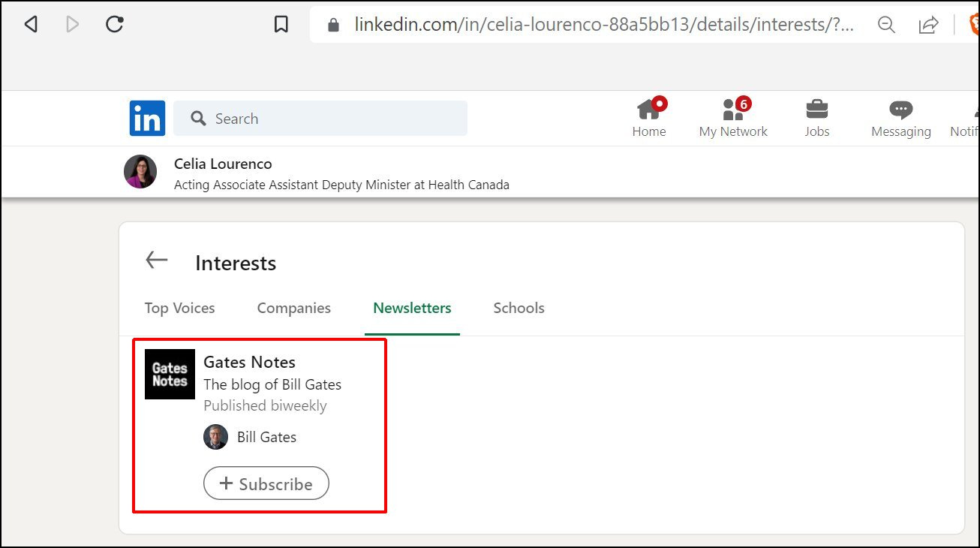Open the zoom magnifier icon in address bar
980x548 pixels.
click(x=886, y=25)
